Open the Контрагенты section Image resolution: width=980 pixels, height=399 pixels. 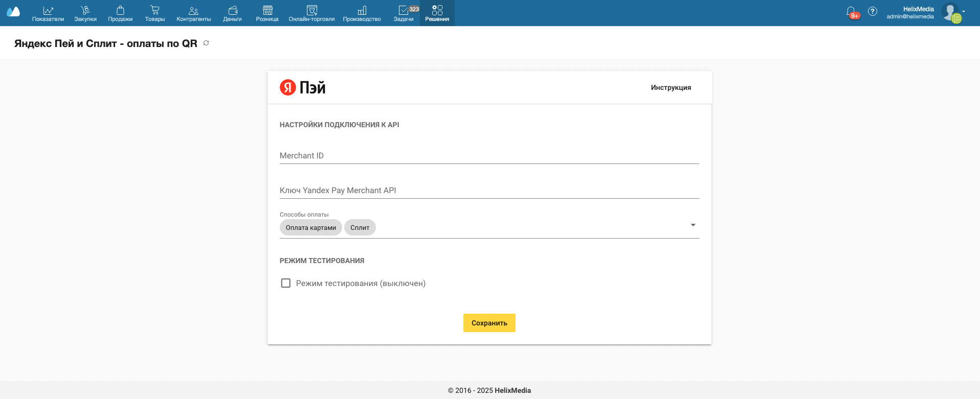click(194, 13)
